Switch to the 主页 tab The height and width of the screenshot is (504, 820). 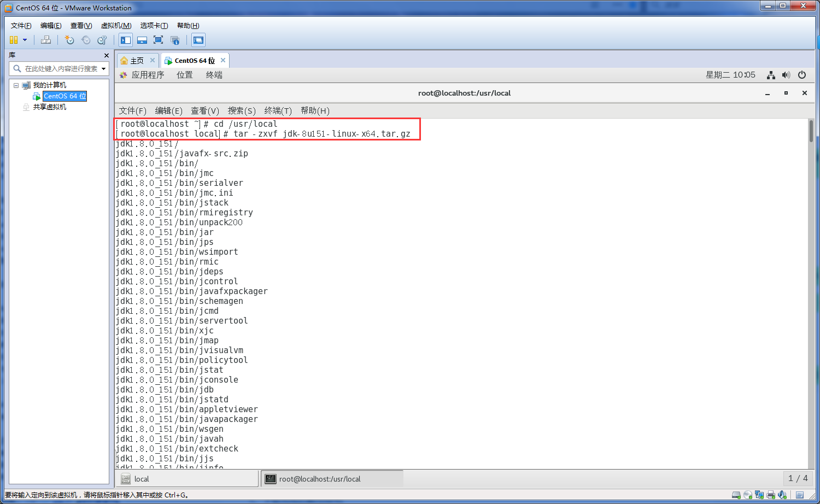pyautogui.click(x=137, y=61)
